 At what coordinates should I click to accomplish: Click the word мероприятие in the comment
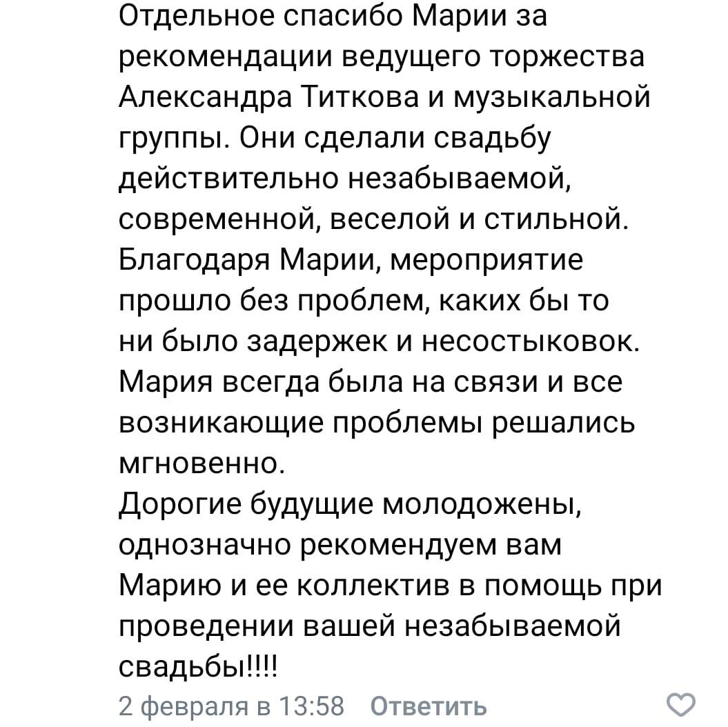point(486,261)
